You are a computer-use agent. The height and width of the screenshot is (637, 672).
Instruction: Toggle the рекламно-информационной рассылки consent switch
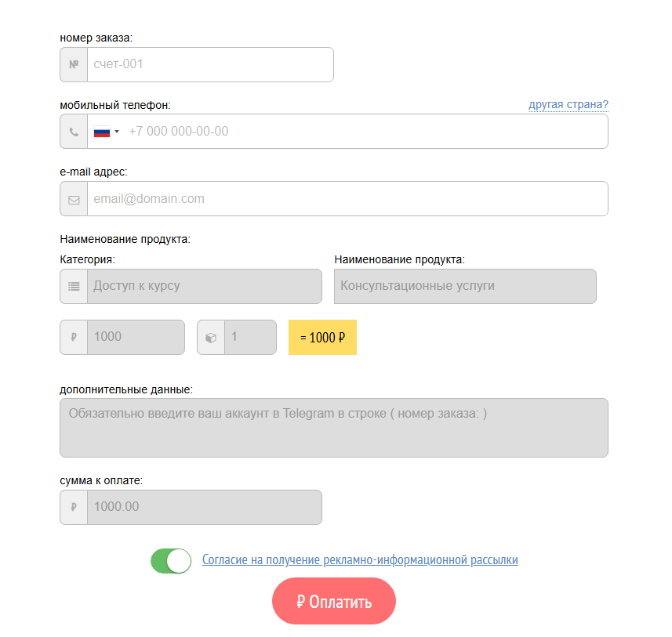(x=171, y=561)
